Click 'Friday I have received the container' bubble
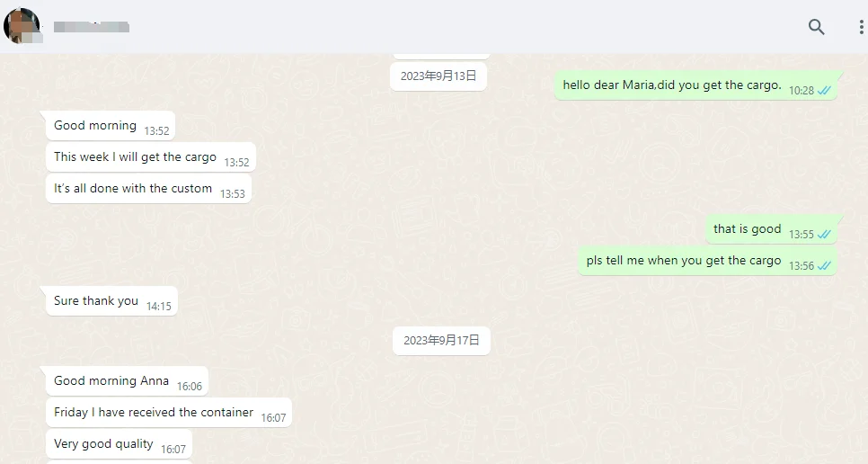 pos(168,413)
